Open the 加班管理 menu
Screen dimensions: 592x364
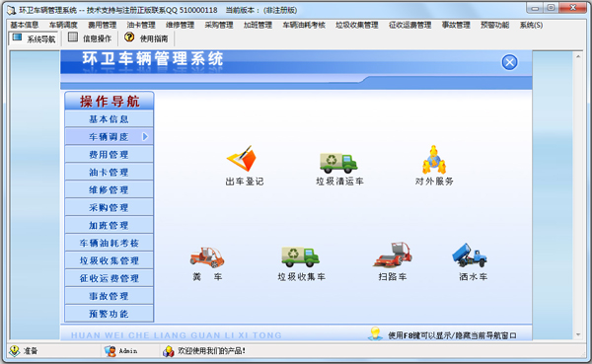258,25
